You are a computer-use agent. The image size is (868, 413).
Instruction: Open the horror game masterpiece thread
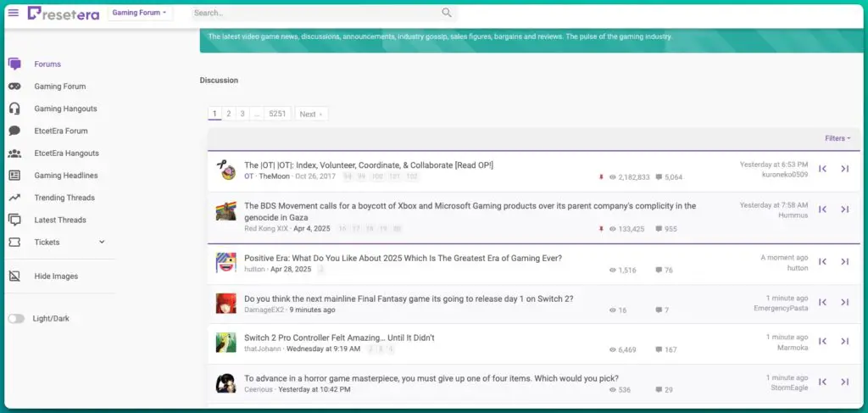click(x=431, y=379)
